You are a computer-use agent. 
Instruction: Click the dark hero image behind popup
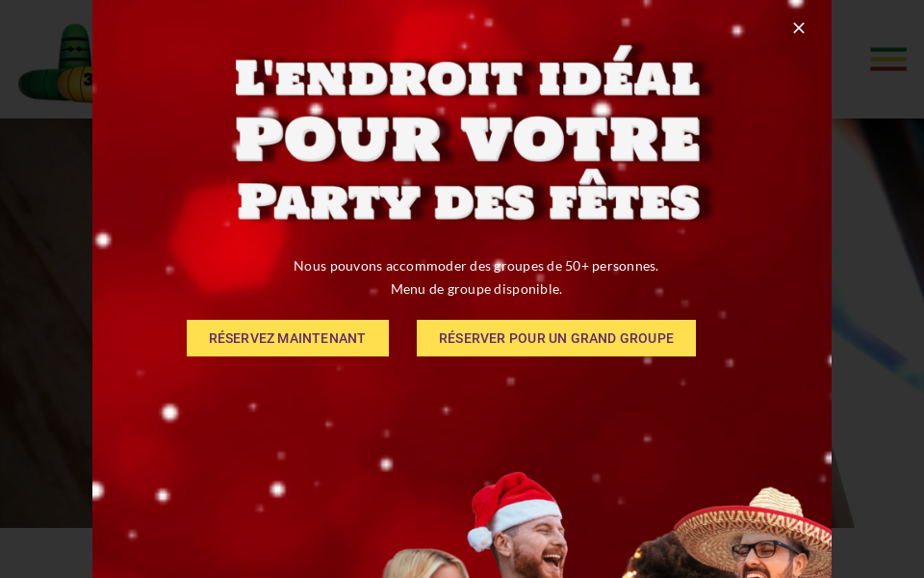pyautogui.click(x=46, y=323)
